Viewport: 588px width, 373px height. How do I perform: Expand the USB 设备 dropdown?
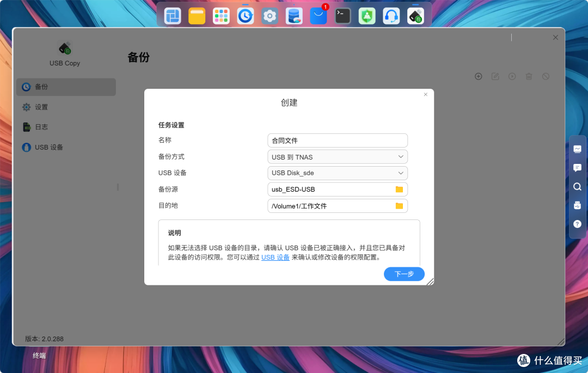pyautogui.click(x=338, y=173)
